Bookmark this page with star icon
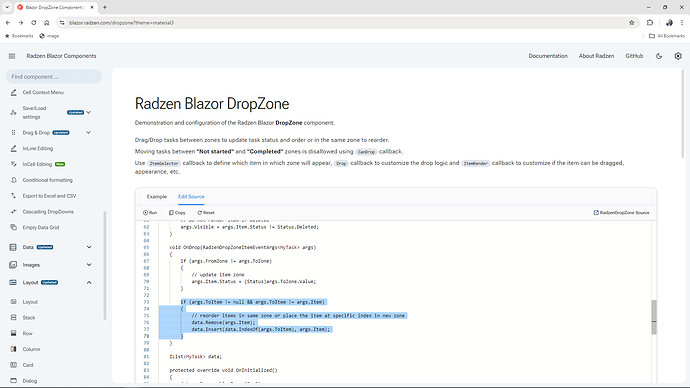The image size is (690, 388). 631,22
